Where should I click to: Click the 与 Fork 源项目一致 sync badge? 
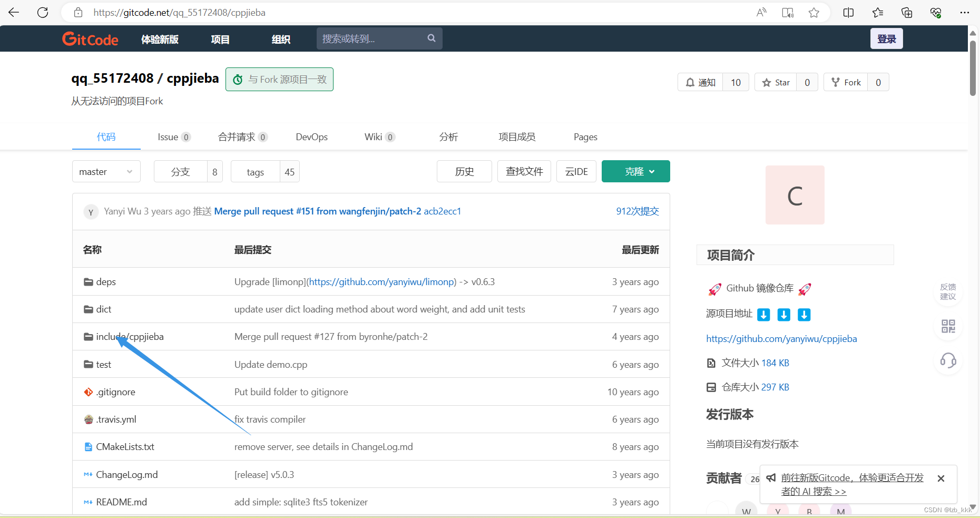tap(279, 79)
